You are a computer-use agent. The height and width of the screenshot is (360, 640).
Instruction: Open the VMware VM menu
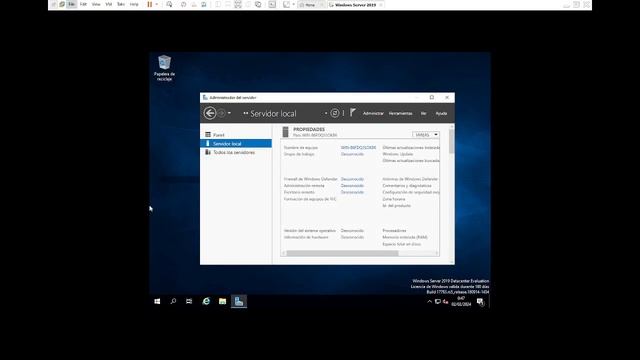109,4
